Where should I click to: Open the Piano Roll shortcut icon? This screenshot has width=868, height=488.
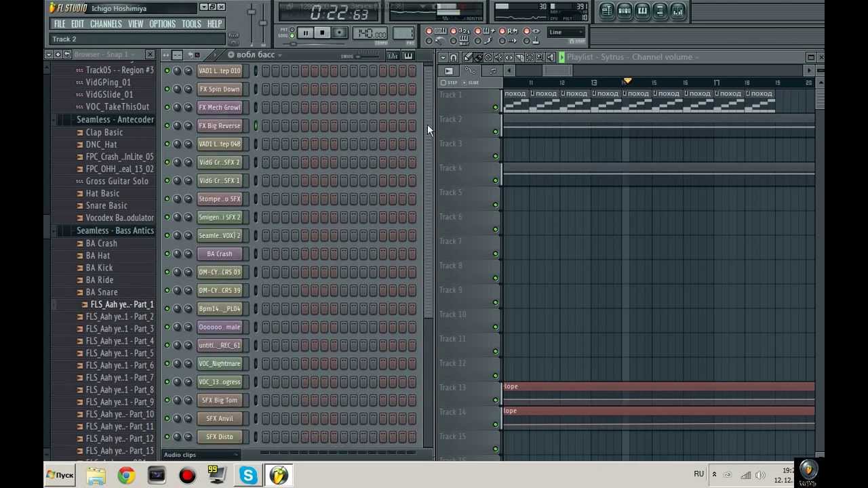coord(642,11)
